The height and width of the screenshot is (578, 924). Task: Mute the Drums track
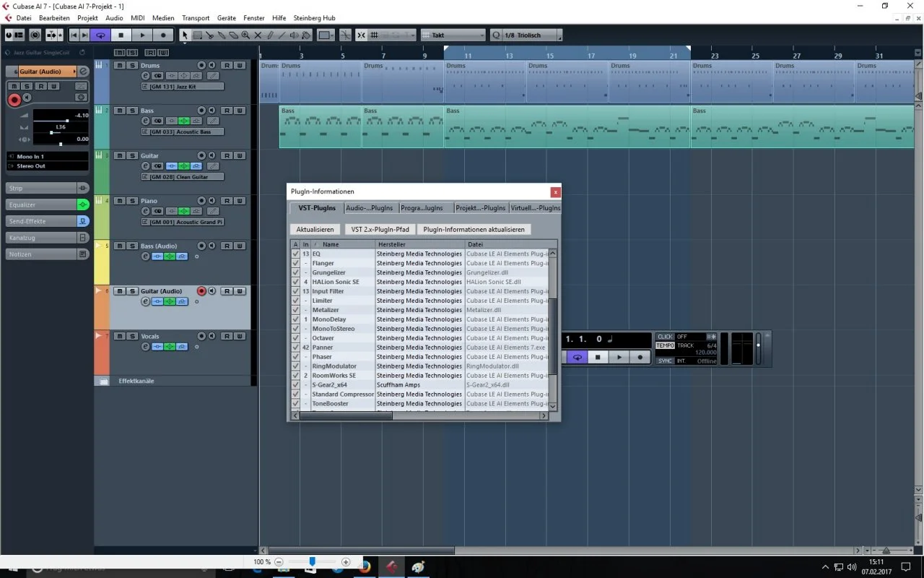click(118, 66)
